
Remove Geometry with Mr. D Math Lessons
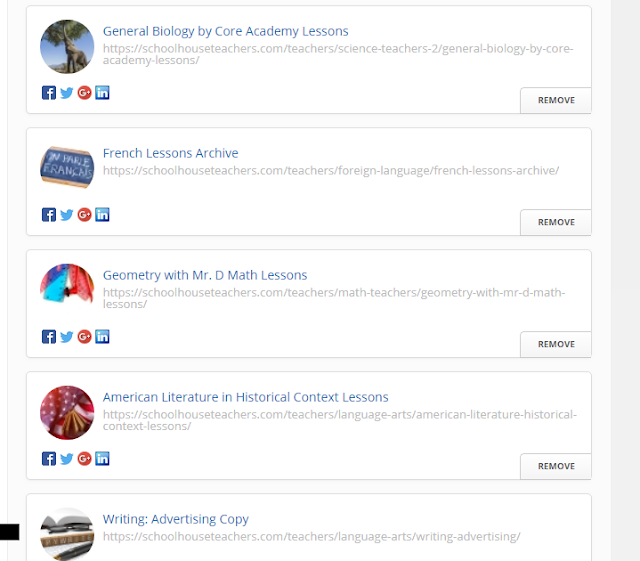[x=556, y=344]
